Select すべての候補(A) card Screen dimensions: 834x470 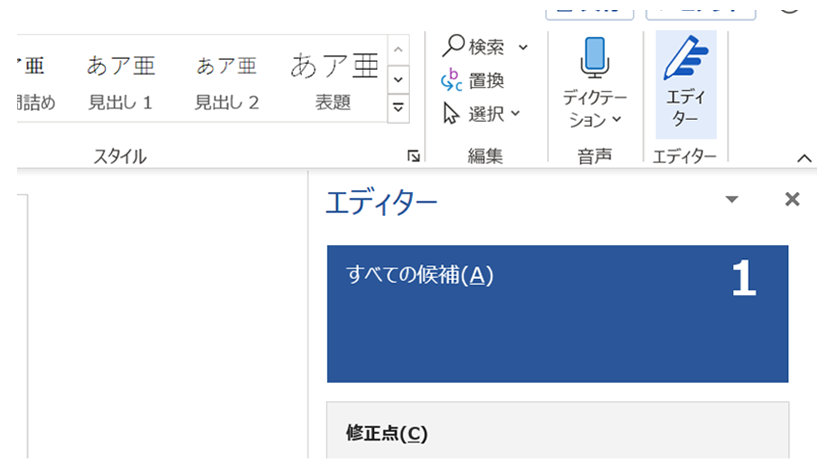[557, 314]
